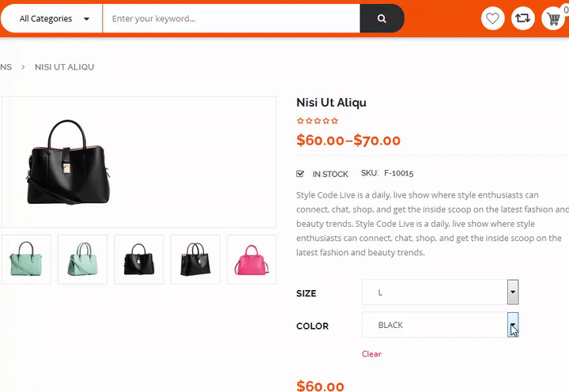569x392 pixels.
Task: Select the third black bag thumbnail
Action: pos(139,259)
